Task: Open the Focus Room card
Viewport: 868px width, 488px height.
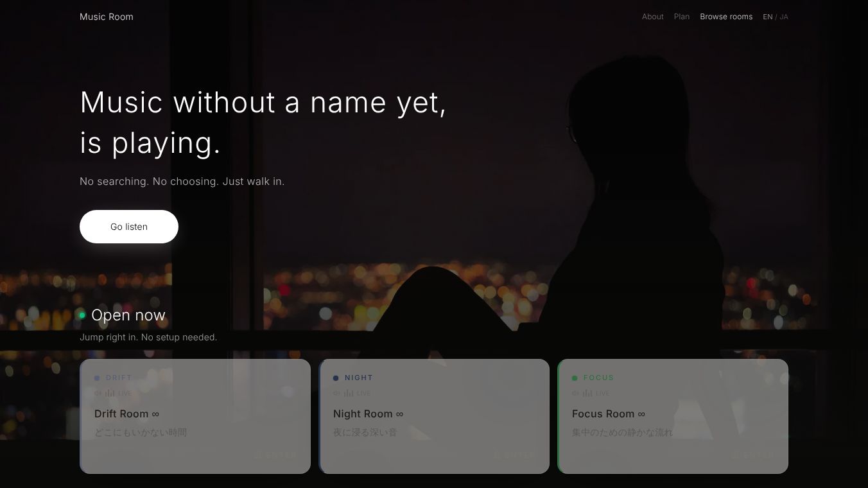Action: point(673,416)
